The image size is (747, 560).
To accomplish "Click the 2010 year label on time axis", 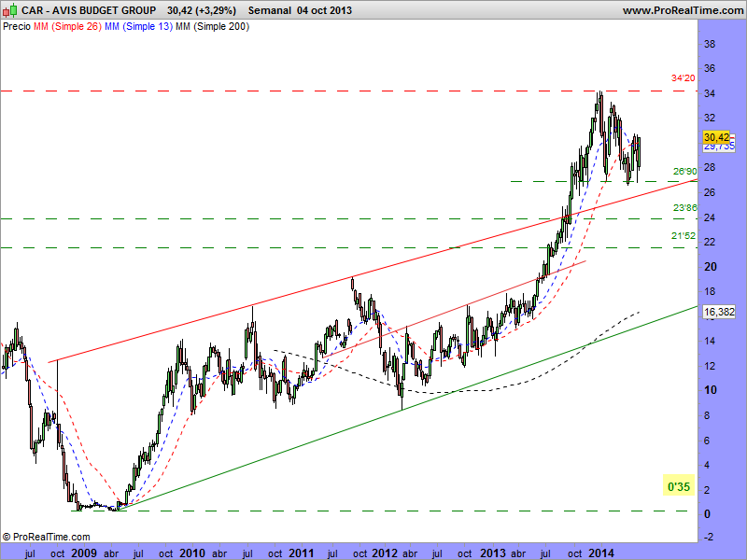I will pyautogui.click(x=192, y=553).
